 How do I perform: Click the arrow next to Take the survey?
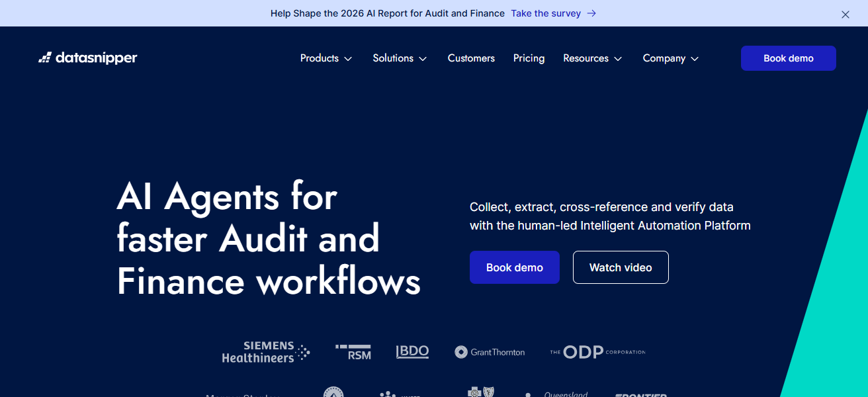591,13
